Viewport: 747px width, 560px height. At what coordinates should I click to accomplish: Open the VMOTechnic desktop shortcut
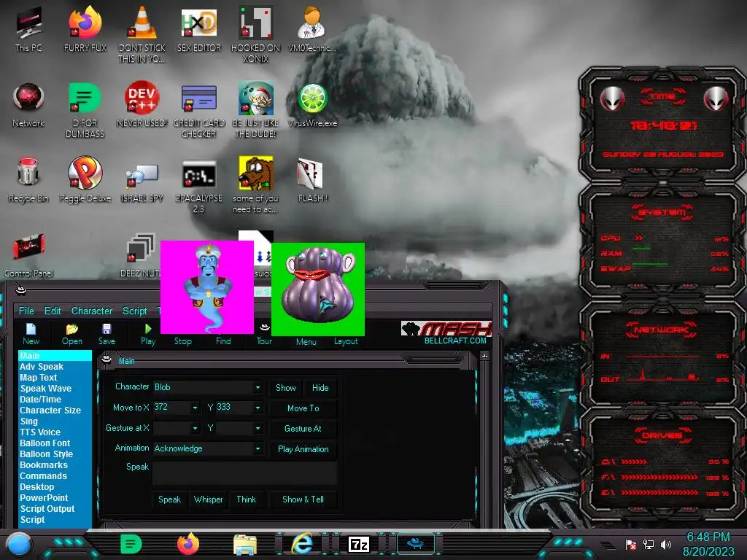[312, 29]
